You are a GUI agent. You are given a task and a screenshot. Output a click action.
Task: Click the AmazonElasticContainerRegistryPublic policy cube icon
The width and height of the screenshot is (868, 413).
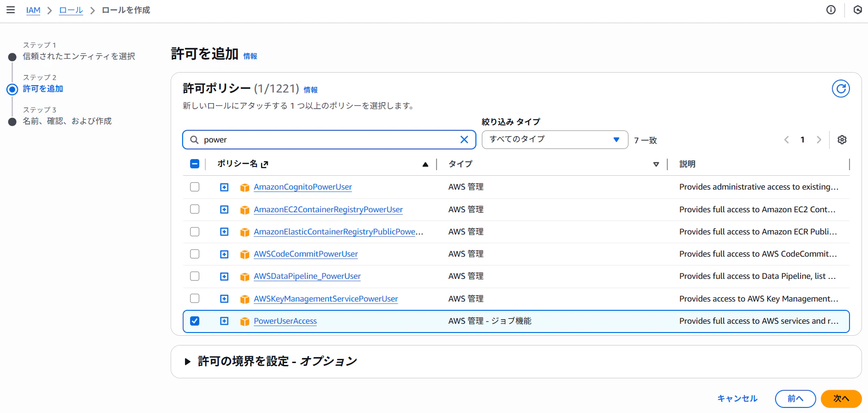click(x=245, y=232)
